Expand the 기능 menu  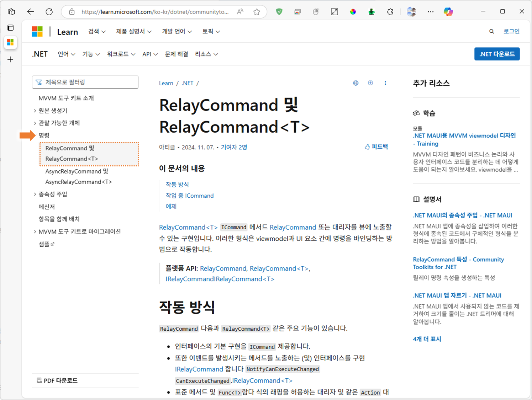click(91, 54)
